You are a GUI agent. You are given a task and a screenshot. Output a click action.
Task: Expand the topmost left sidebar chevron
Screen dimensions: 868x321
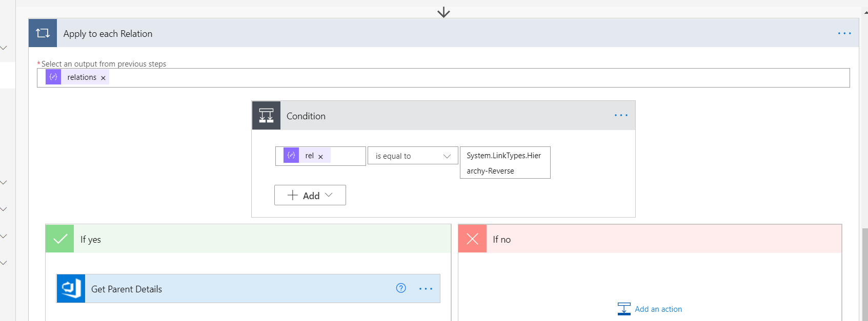point(4,48)
